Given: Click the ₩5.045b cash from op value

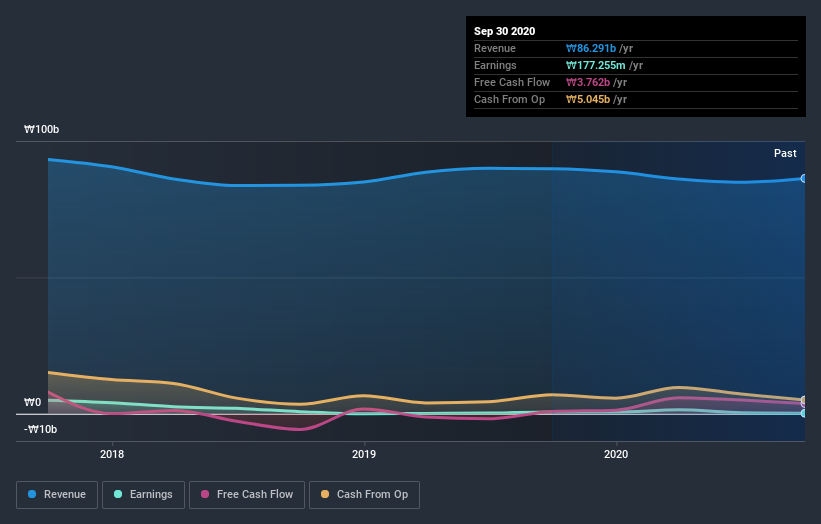Looking at the screenshot, I should 587,99.
